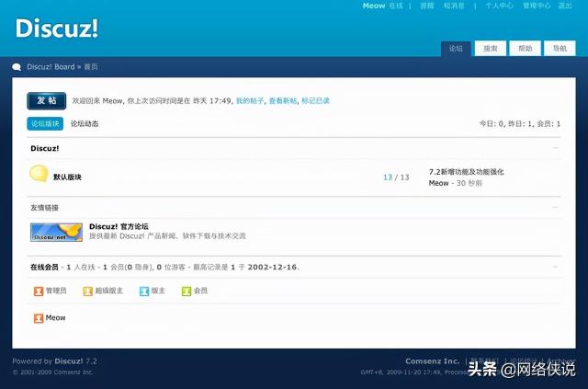Image resolution: width=588 pixels, height=389 pixels.
Task: Click the blue 版主 legend icon
Action: click(144, 291)
